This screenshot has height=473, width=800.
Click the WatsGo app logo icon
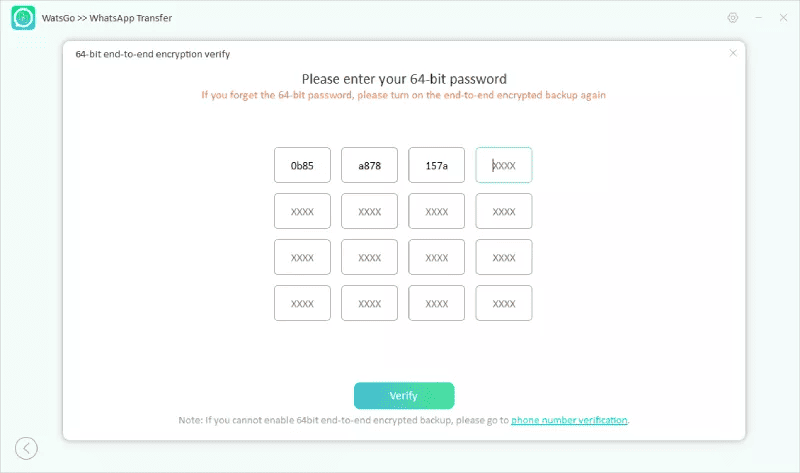coord(24,18)
